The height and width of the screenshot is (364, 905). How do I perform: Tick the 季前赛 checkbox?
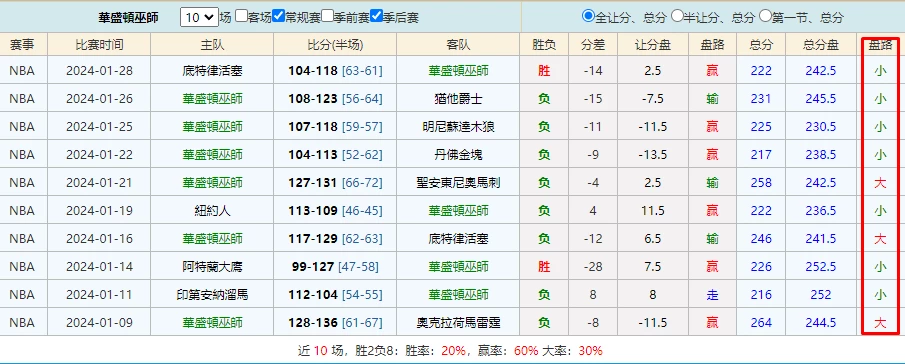(x=327, y=16)
